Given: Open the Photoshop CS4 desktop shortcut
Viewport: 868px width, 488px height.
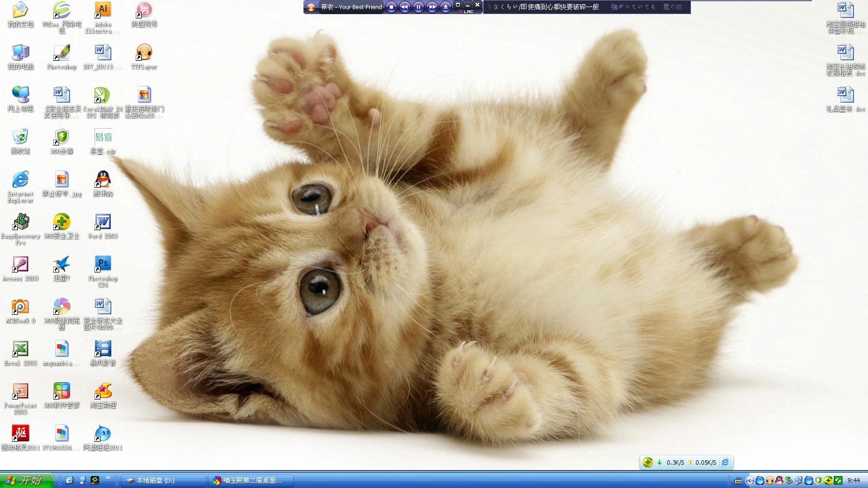Looking at the screenshot, I should [103, 264].
